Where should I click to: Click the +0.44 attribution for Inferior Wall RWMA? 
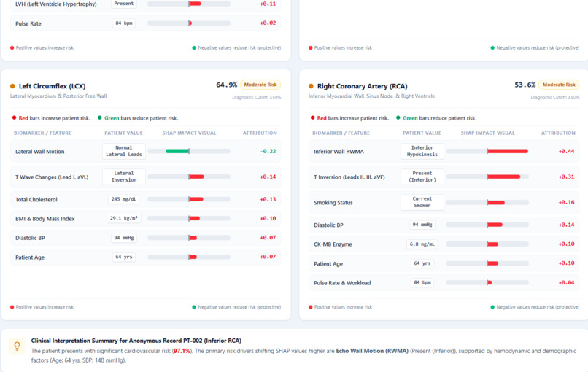(x=566, y=151)
